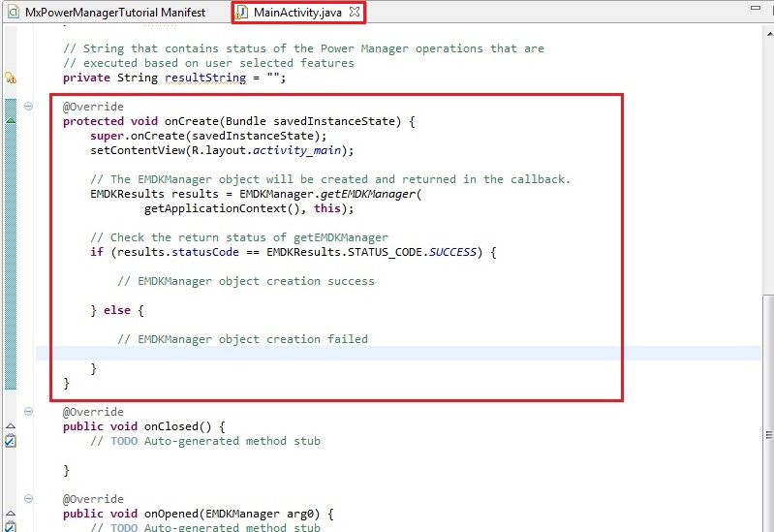
Task: Collapse the onCreate method fold
Action: point(29,107)
